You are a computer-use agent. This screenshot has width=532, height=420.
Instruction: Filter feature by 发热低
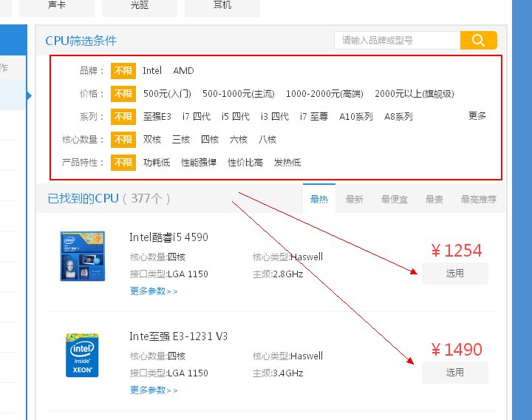[x=287, y=163]
